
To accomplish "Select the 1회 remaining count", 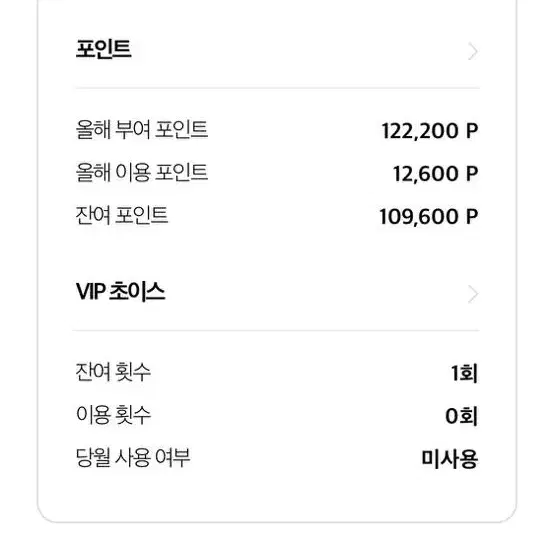I will [464, 373].
